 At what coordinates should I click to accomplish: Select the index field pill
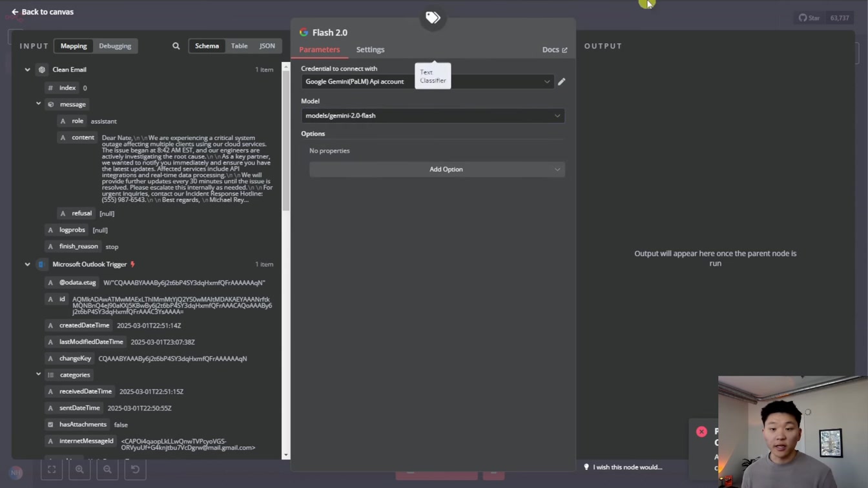click(62, 88)
